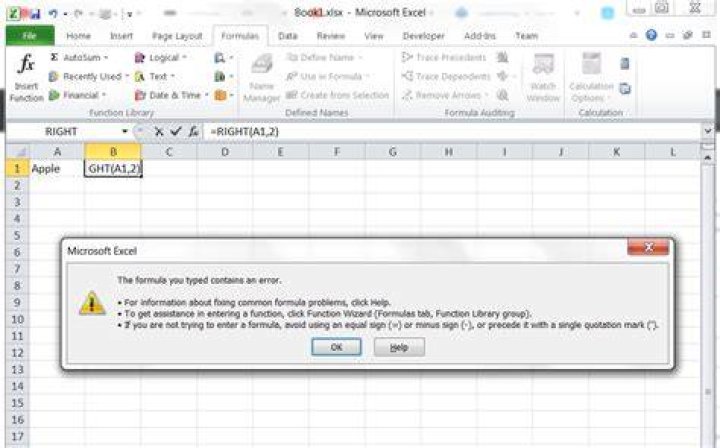Open Financial functions dropdown
Viewport: 720px width, 448px height.
pyautogui.click(x=78, y=95)
